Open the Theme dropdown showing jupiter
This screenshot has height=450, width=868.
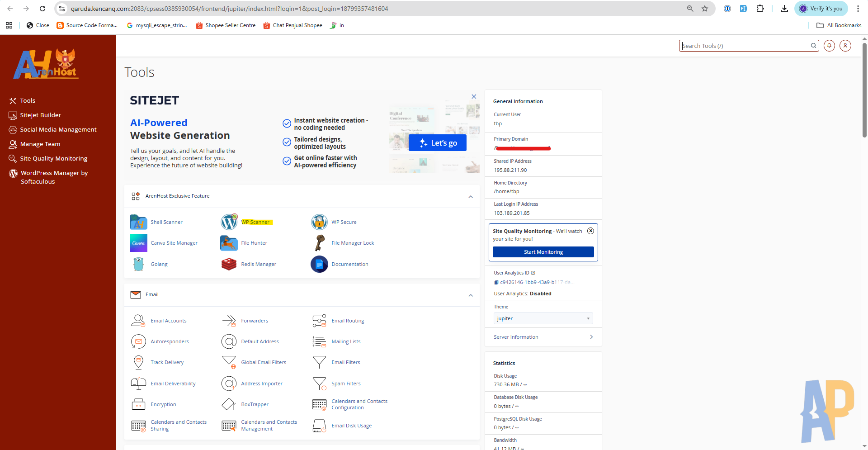pos(543,318)
